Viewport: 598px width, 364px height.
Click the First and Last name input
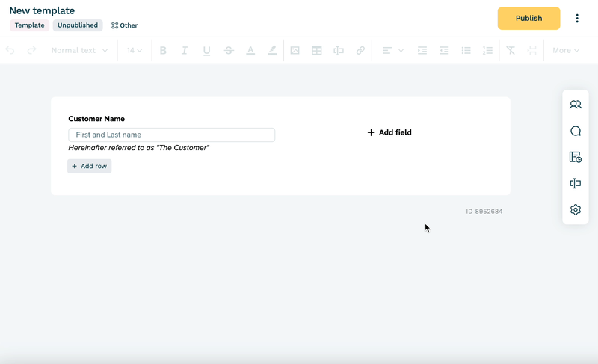(172, 135)
